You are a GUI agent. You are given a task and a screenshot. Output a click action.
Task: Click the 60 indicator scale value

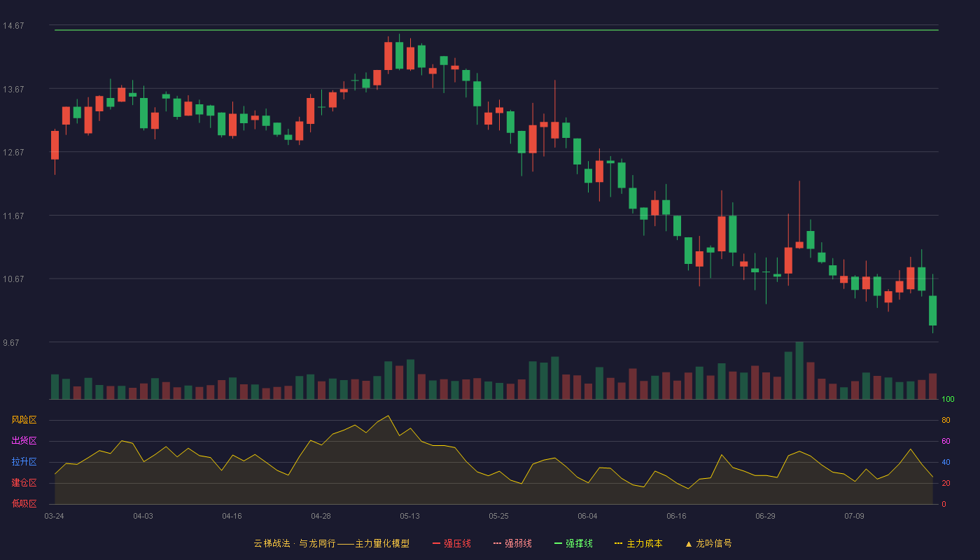click(946, 441)
